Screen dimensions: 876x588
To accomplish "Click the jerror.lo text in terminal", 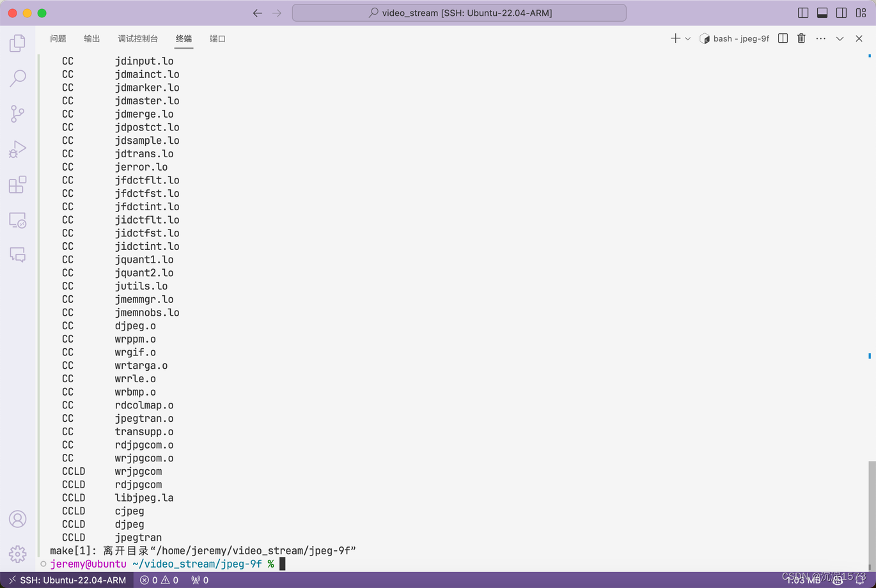I will point(141,167).
